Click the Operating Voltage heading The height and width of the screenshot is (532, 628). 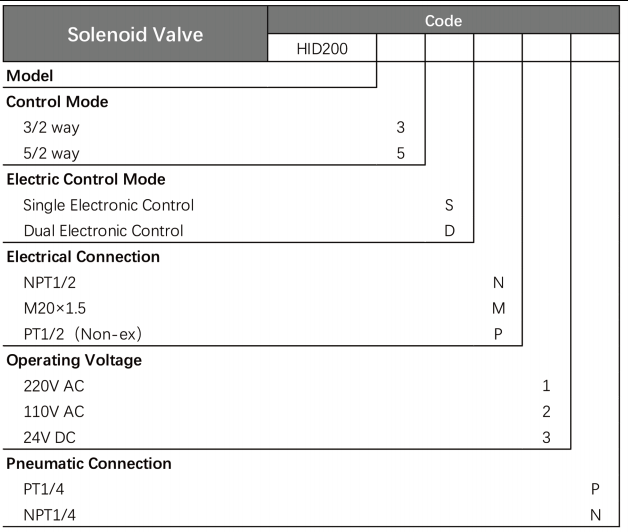[x=74, y=360]
